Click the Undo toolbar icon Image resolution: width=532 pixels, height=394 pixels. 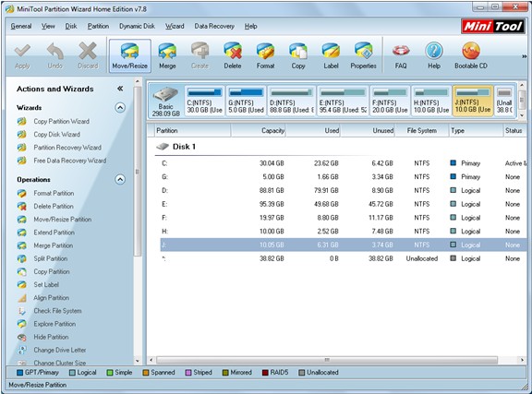tap(55, 56)
